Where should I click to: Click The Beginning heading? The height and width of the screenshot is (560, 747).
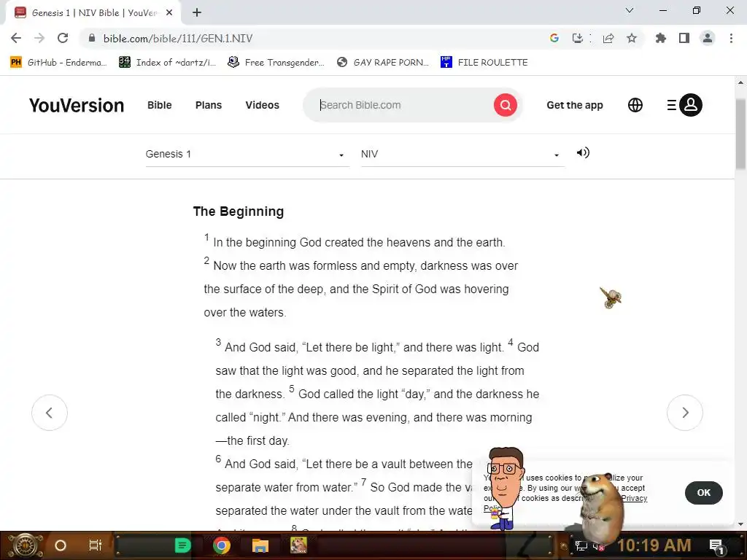click(239, 211)
